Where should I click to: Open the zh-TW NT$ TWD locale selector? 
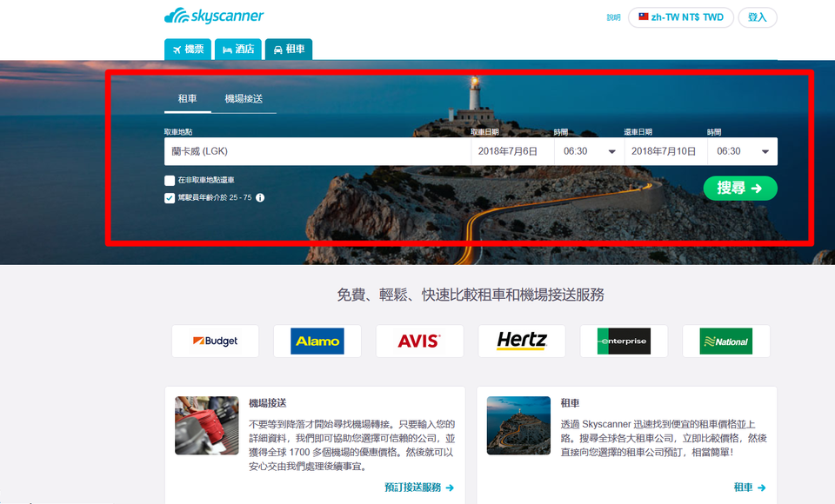click(x=680, y=17)
